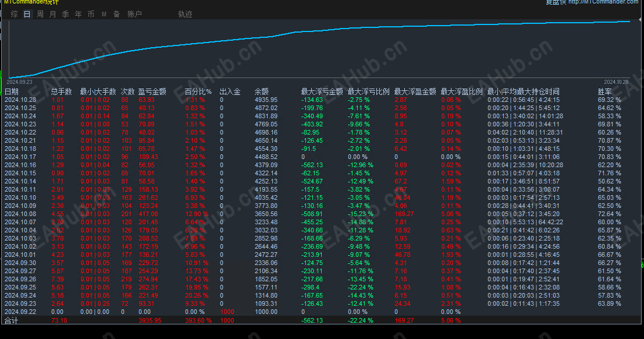Click the balance value 2852.98

click(266, 239)
